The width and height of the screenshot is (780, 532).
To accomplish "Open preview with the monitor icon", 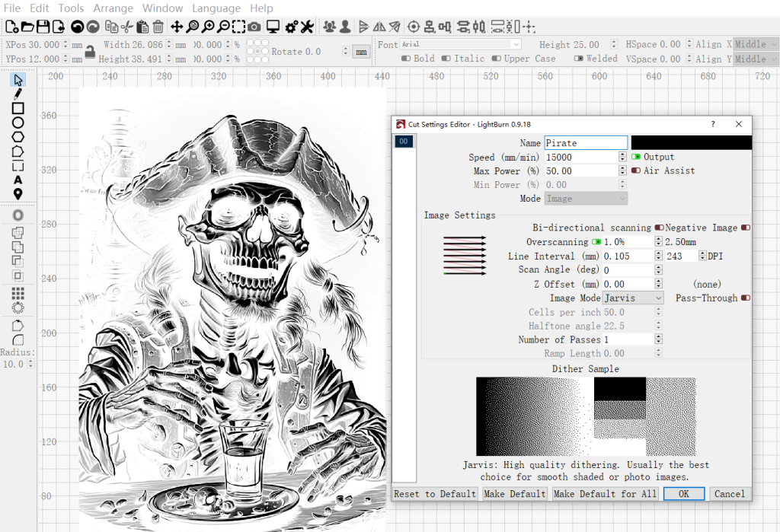I will coord(273,27).
